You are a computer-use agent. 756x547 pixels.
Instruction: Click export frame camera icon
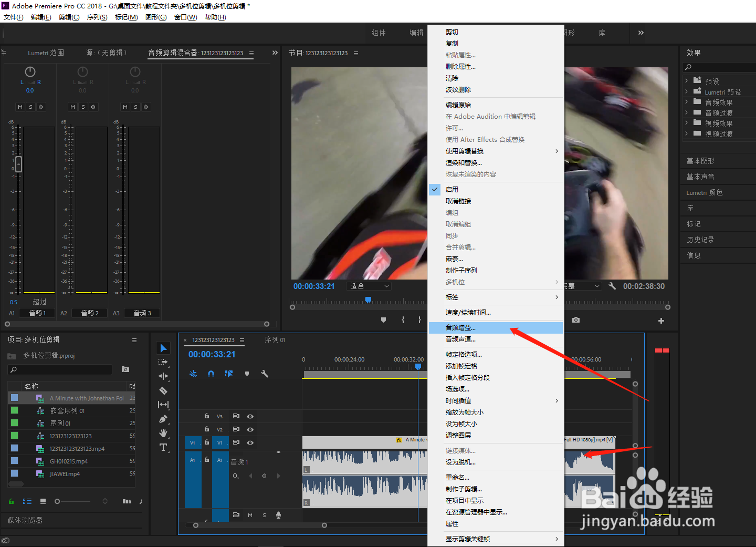(576, 320)
